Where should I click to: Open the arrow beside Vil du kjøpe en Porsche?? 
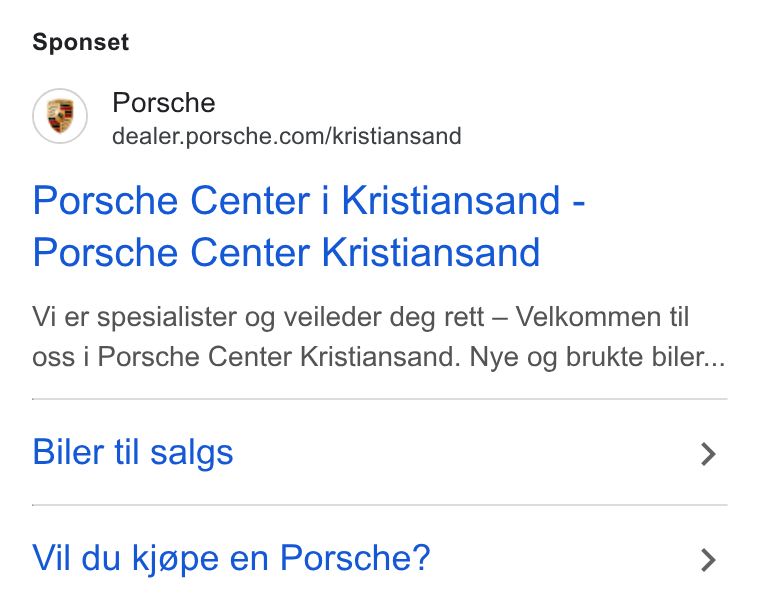[x=708, y=561]
